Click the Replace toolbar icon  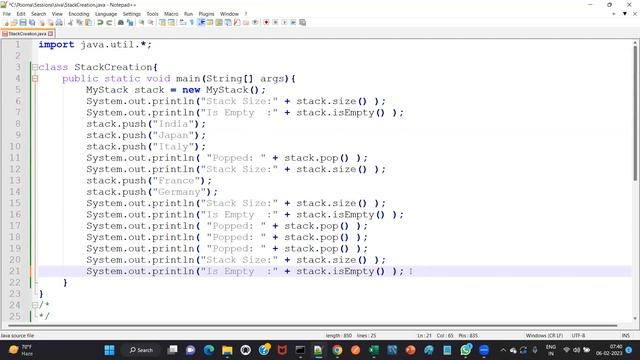click(130, 22)
